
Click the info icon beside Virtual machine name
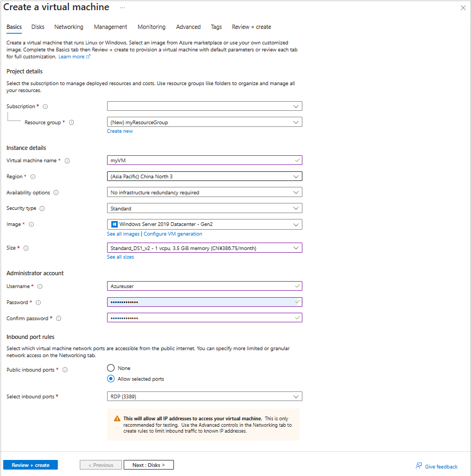67,161
